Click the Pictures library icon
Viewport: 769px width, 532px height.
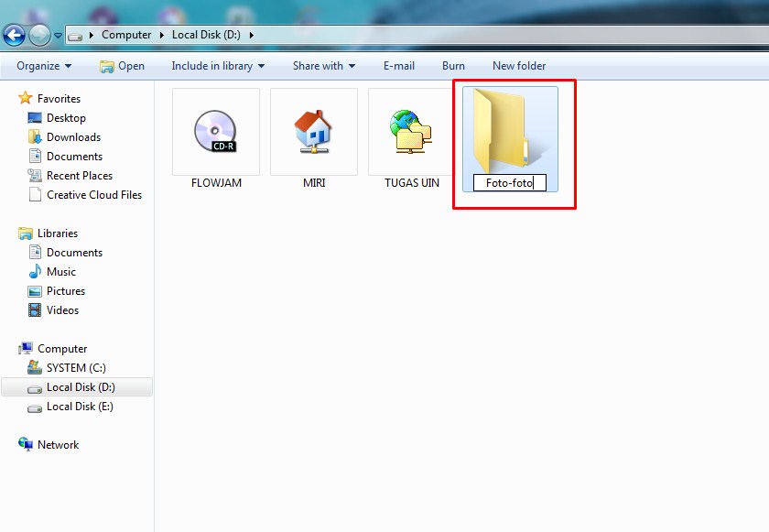click(x=35, y=291)
